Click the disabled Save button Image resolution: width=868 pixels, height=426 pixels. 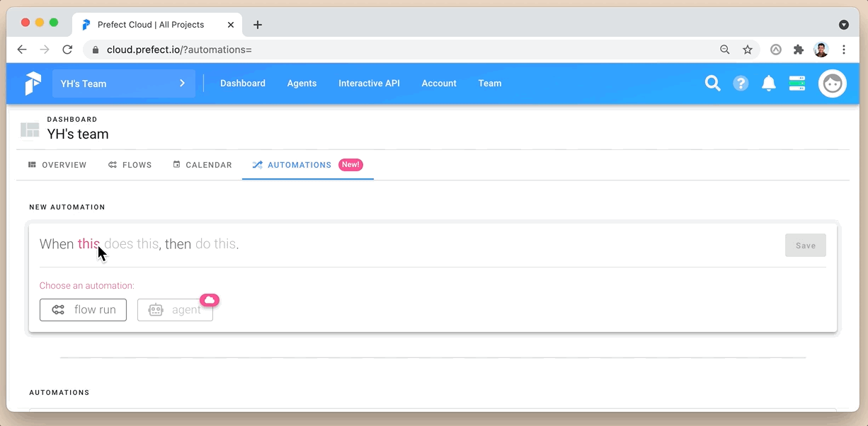click(806, 246)
